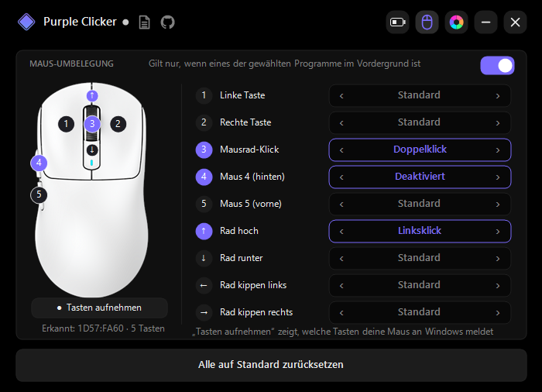Click number badge 2 beside Rechte Taste
The width and height of the screenshot is (542, 392).
tap(204, 122)
